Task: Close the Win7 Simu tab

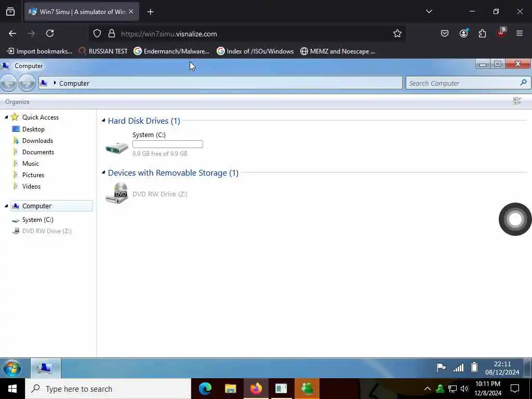Action: [x=131, y=11]
